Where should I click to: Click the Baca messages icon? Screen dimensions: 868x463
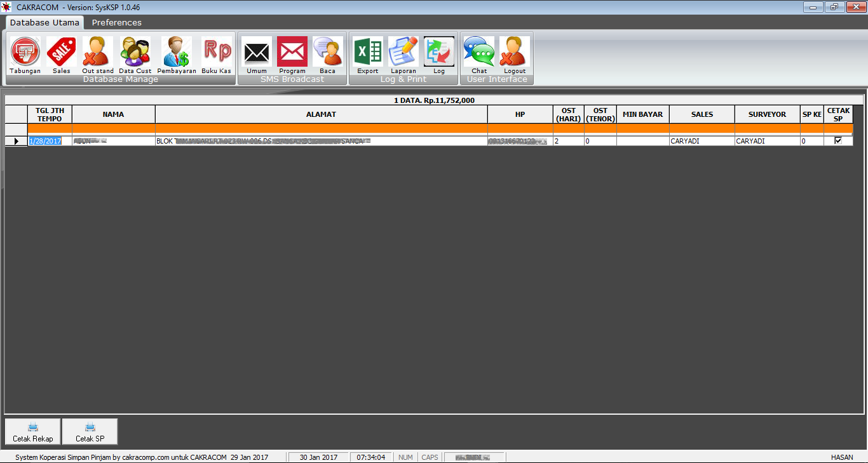point(328,52)
